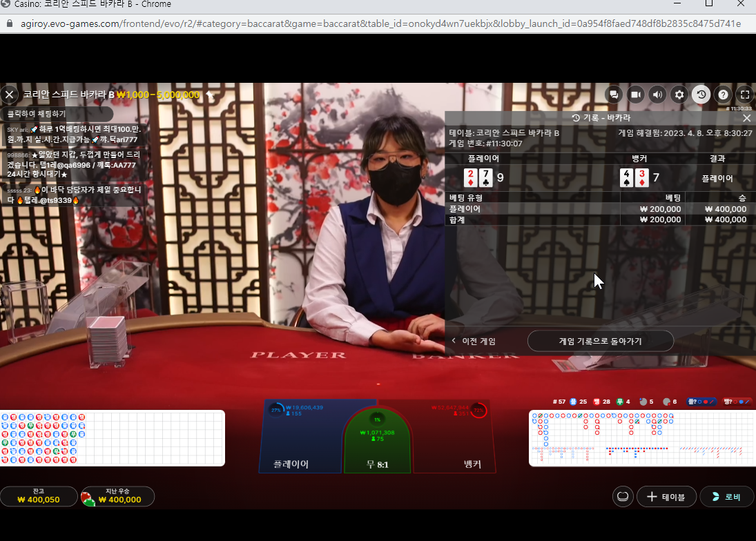The width and height of the screenshot is (756, 541).
Task: Click 게임 기록으로 돌아가기 button
Action: click(600, 341)
